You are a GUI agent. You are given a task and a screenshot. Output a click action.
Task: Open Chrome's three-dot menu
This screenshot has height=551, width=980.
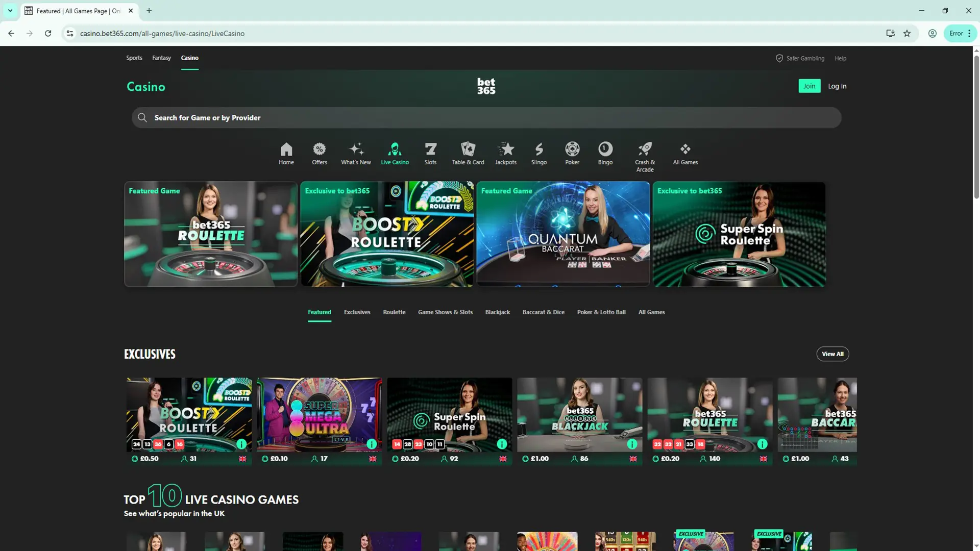click(969, 33)
